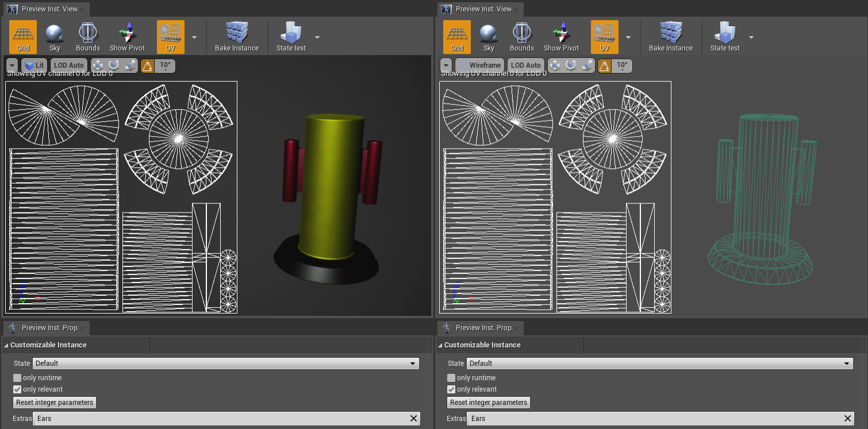Click Bake Instance icon in left toolbar
The image size is (868, 429).
coord(237,37)
